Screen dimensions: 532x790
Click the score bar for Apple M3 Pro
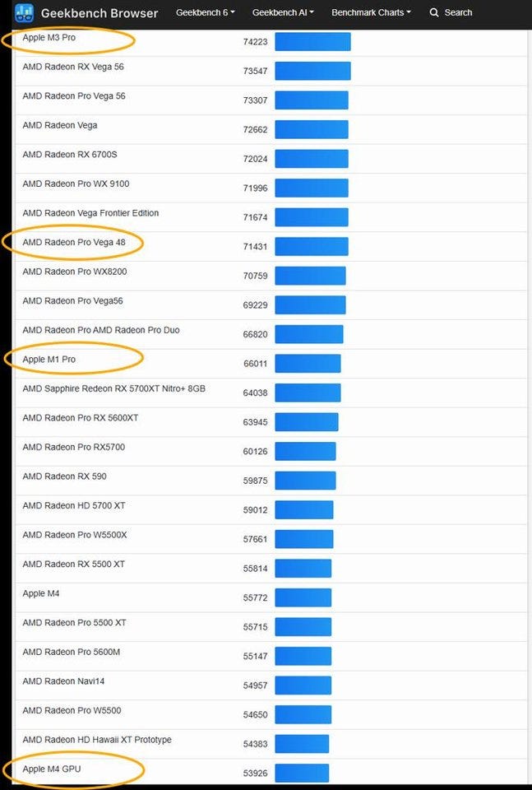312,41
